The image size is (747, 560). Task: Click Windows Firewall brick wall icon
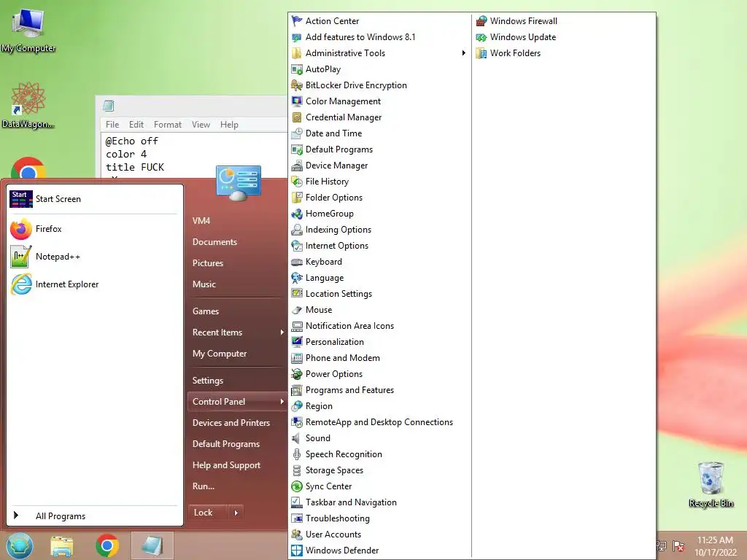[x=481, y=21]
